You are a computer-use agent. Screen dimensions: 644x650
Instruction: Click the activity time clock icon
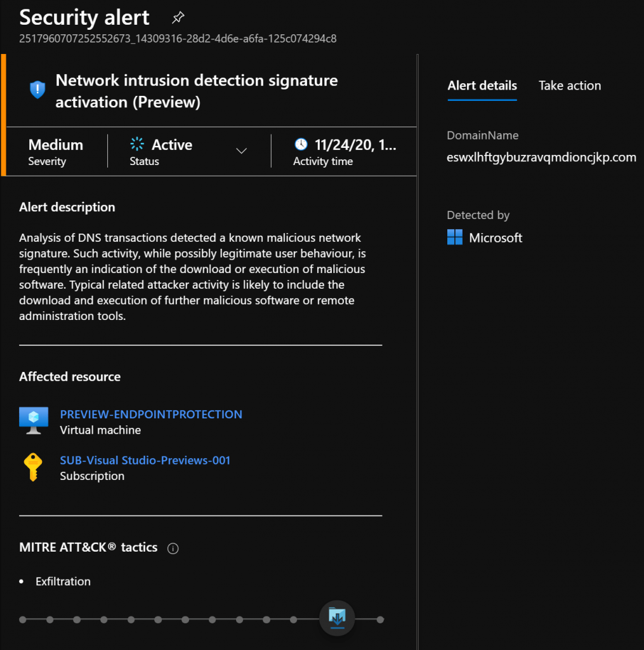click(301, 144)
